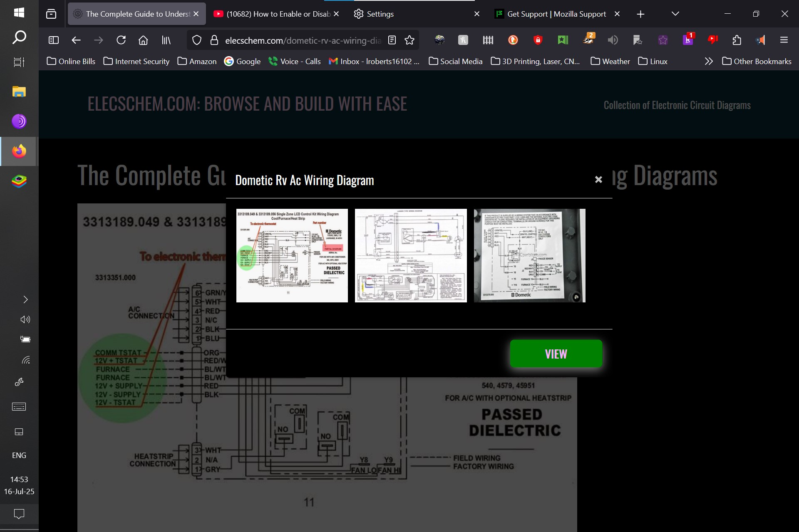Expand the list all tabs chevron
The image size is (799, 532).
coord(675,14)
